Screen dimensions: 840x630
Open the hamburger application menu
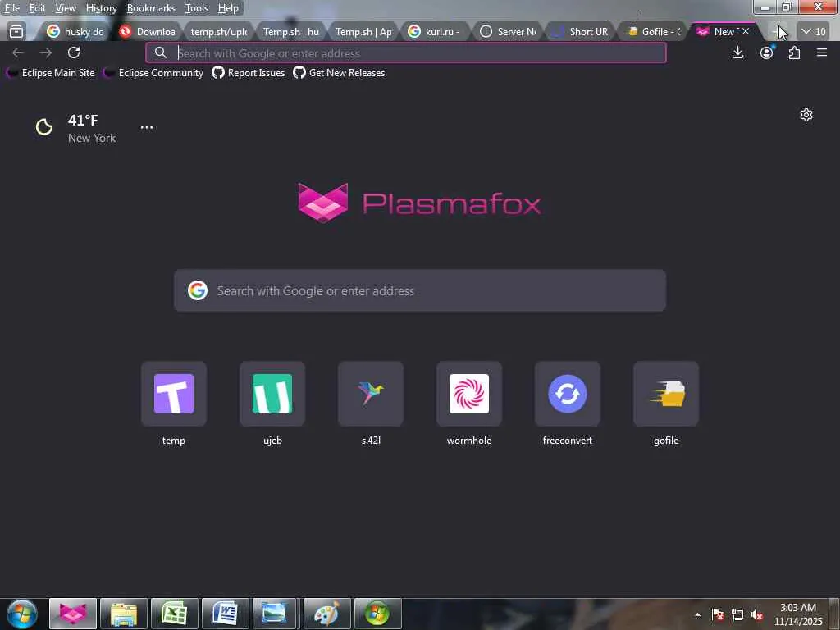(x=822, y=52)
